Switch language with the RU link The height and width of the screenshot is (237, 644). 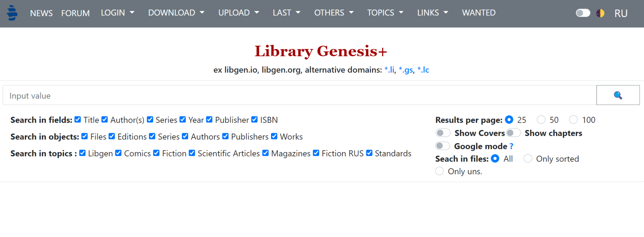pyautogui.click(x=621, y=13)
